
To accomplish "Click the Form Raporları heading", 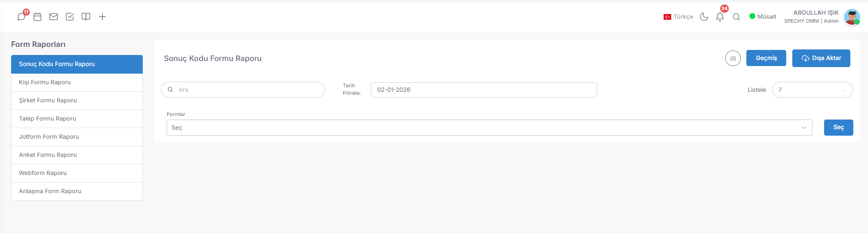I will [38, 44].
